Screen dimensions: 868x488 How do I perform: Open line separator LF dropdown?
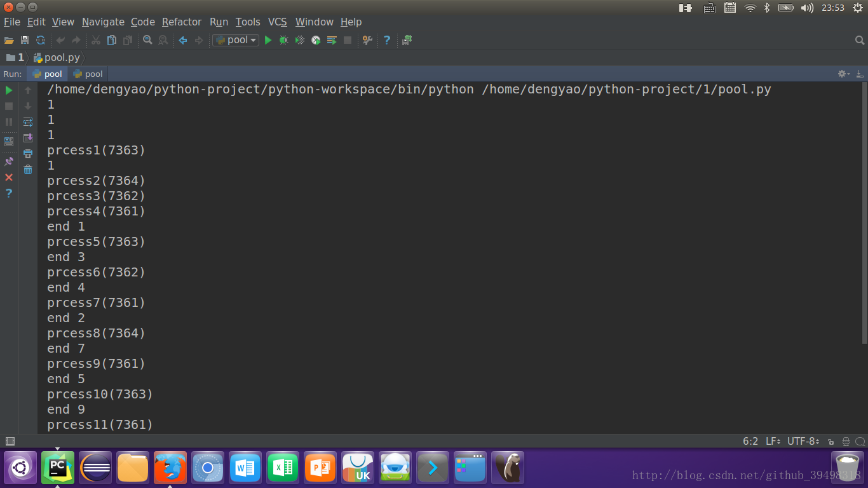[773, 441]
